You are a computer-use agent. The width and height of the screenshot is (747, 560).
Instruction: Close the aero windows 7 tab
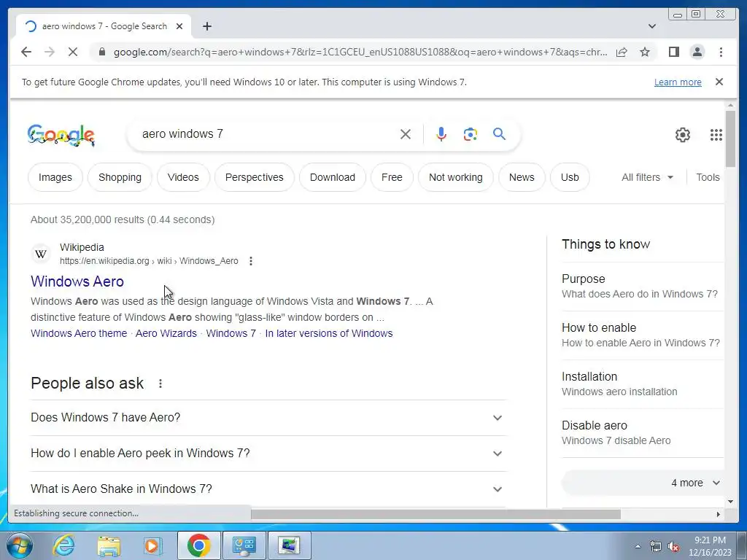(x=179, y=26)
